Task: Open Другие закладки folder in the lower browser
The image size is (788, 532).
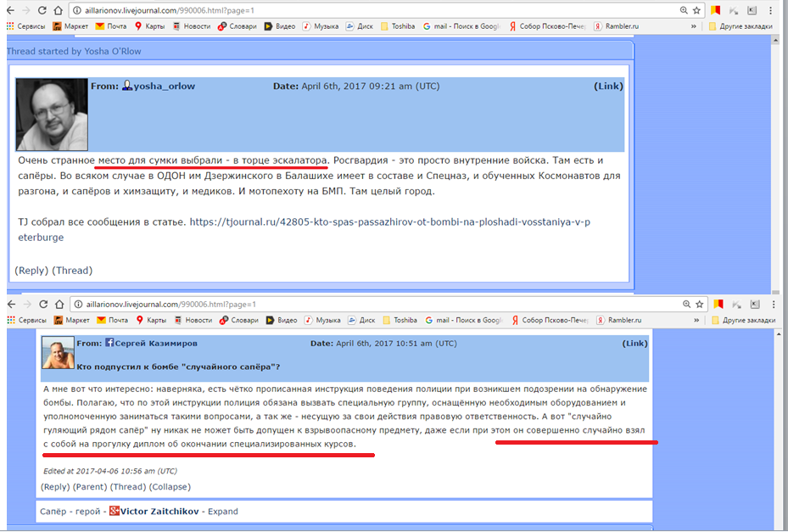Action: (743, 321)
